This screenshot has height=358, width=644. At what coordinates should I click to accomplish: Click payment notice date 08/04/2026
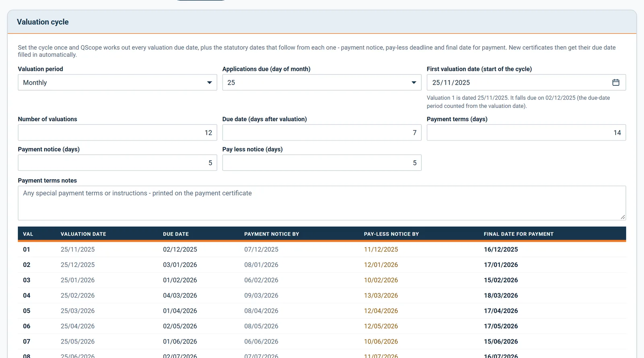click(x=261, y=311)
